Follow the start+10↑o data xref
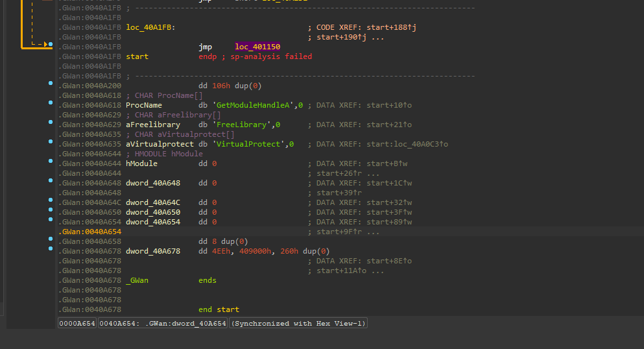644x349 pixels. click(x=389, y=105)
